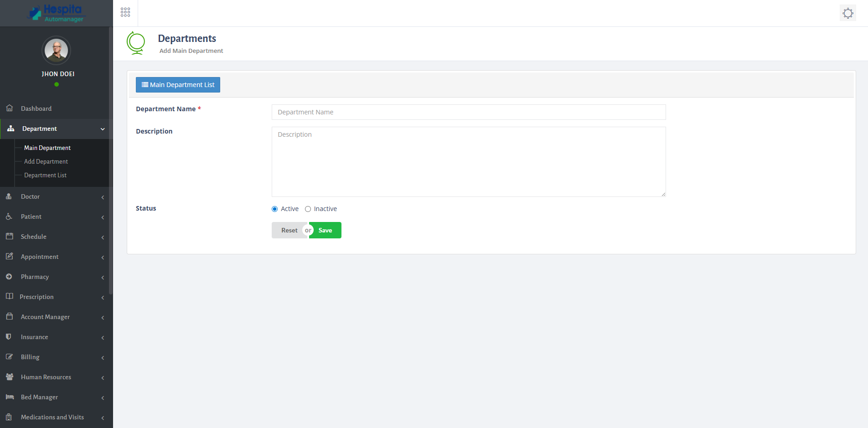
Task: Select the Department sitemap icon
Action: point(10,129)
